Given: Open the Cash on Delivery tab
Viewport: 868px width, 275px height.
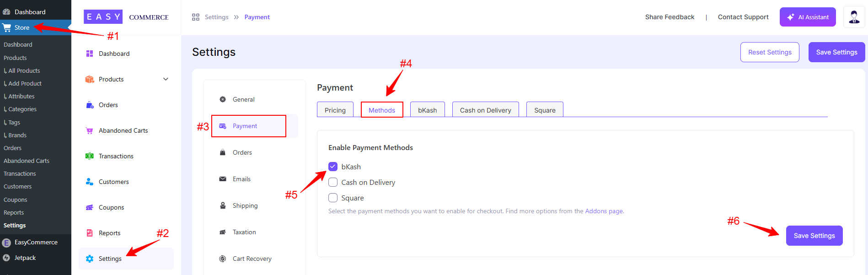Looking at the screenshot, I should [486, 110].
